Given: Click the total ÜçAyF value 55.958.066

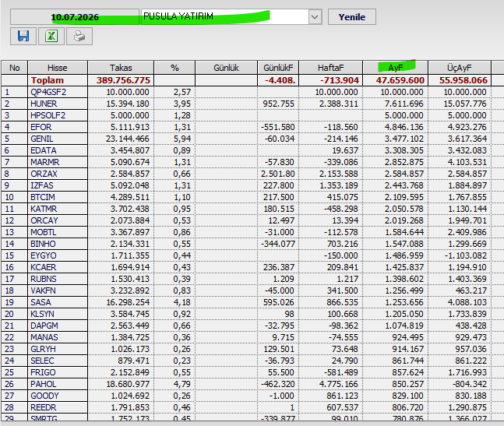Looking at the screenshot, I should [x=463, y=80].
